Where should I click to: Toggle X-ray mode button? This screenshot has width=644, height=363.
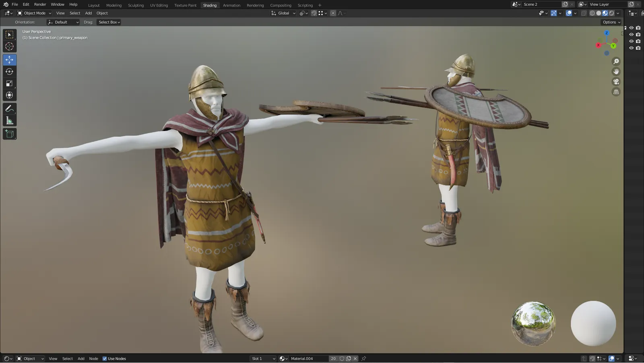pos(584,13)
